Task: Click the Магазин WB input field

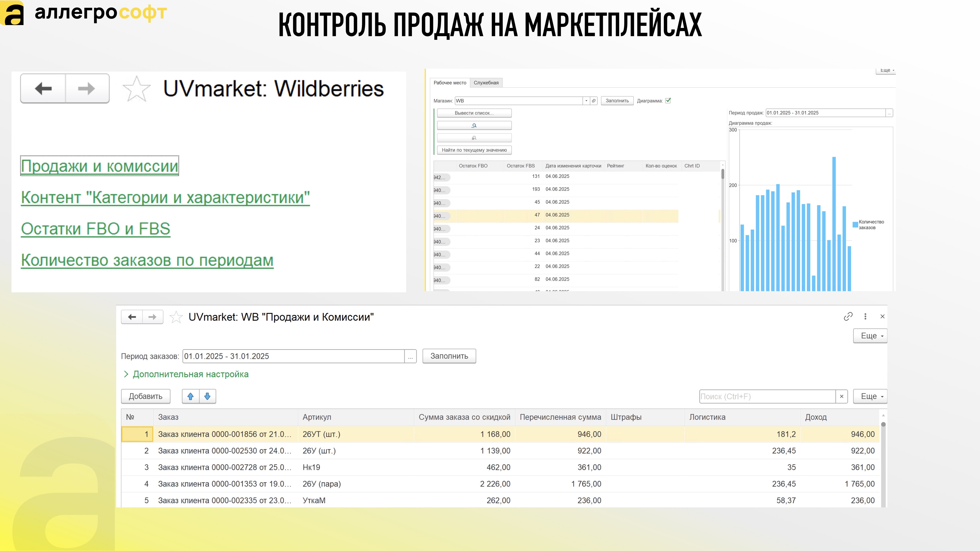Action: (519, 101)
